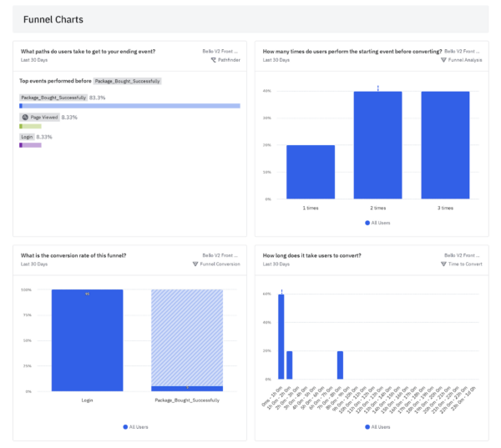Select the '1 times' bar
Image resolution: width=501 pixels, height=448 pixels.
[x=310, y=172]
